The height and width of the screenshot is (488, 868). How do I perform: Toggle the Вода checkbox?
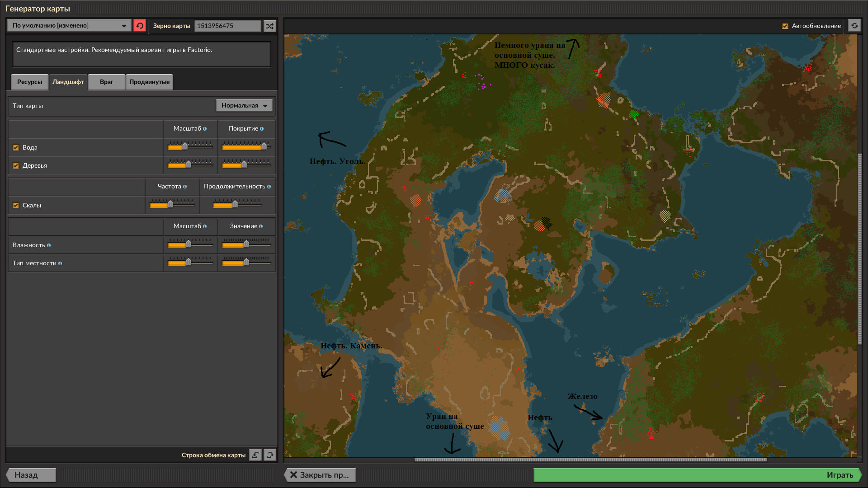(16, 148)
